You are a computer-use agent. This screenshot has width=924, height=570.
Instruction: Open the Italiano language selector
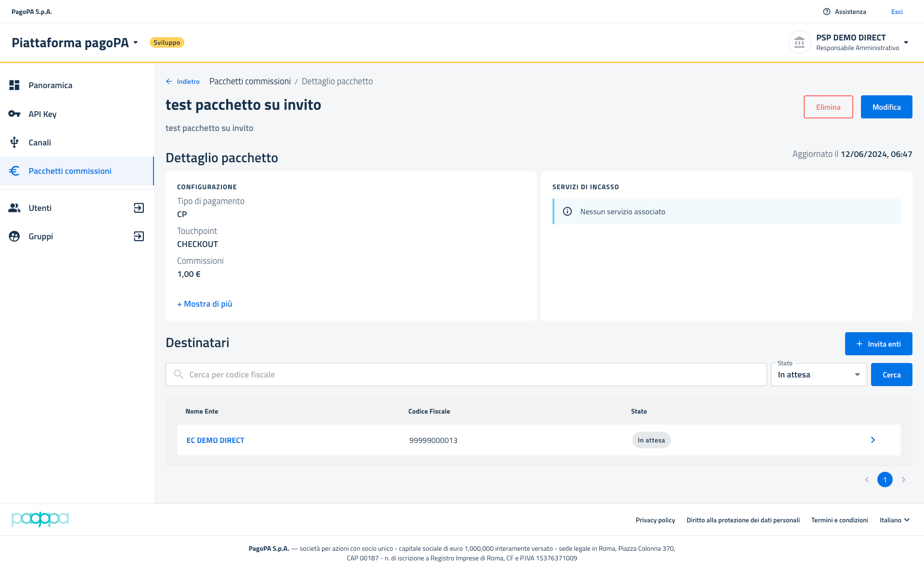click(x=894, y=520)
